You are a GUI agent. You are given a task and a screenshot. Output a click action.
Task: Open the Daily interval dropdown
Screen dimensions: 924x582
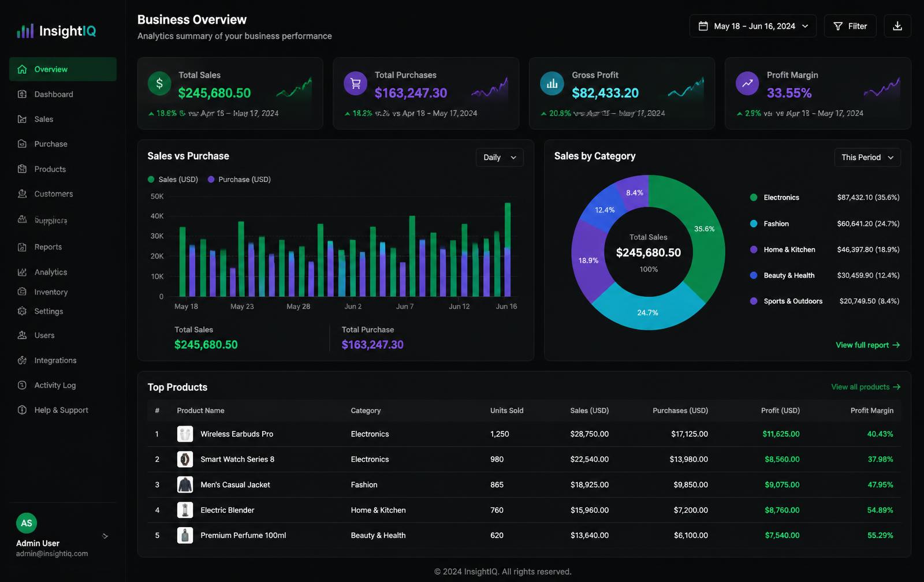click(500, 157)
